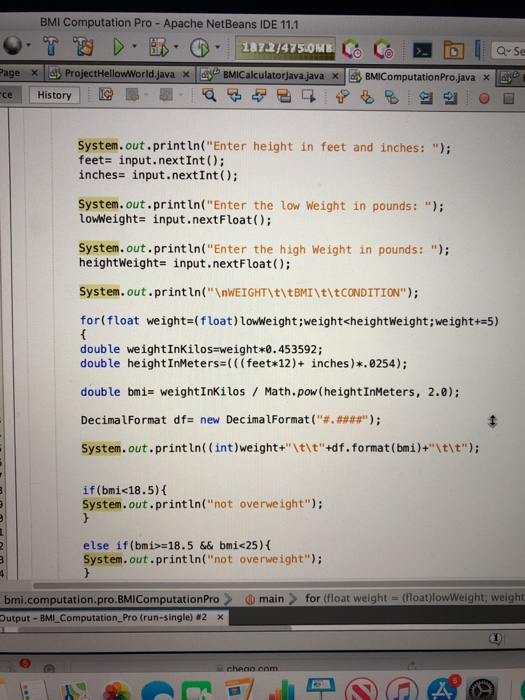Viewport: 525px width, 700px height.
Task: Click the Last Edit location icon
Action: 106,95
